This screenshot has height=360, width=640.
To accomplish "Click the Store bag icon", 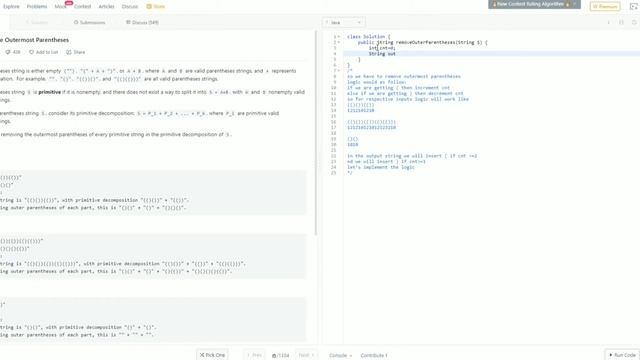I will (149, 7).
